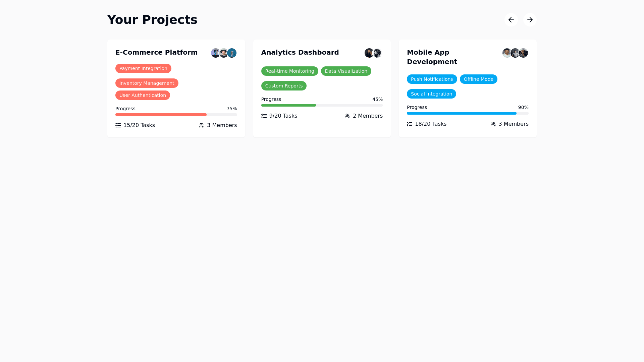
Task: Select the Real-time Monitoring tag
Action: tap(289, 71)
